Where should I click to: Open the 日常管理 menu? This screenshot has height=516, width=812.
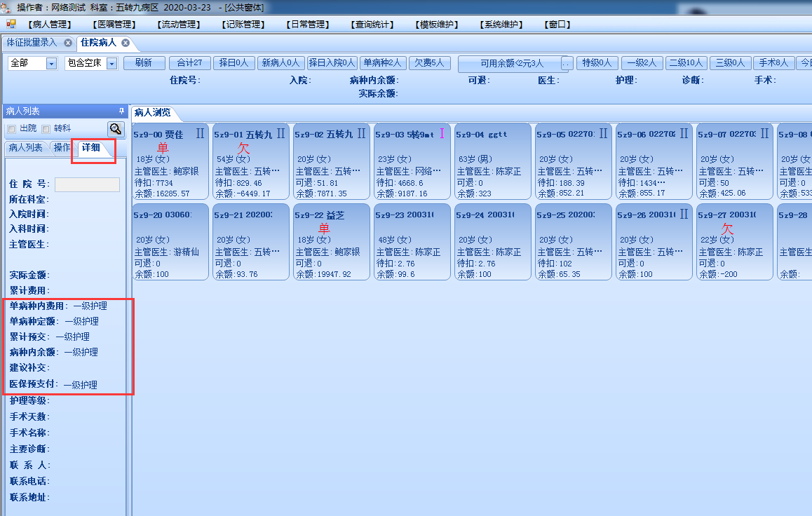click(x=308, y=25)
